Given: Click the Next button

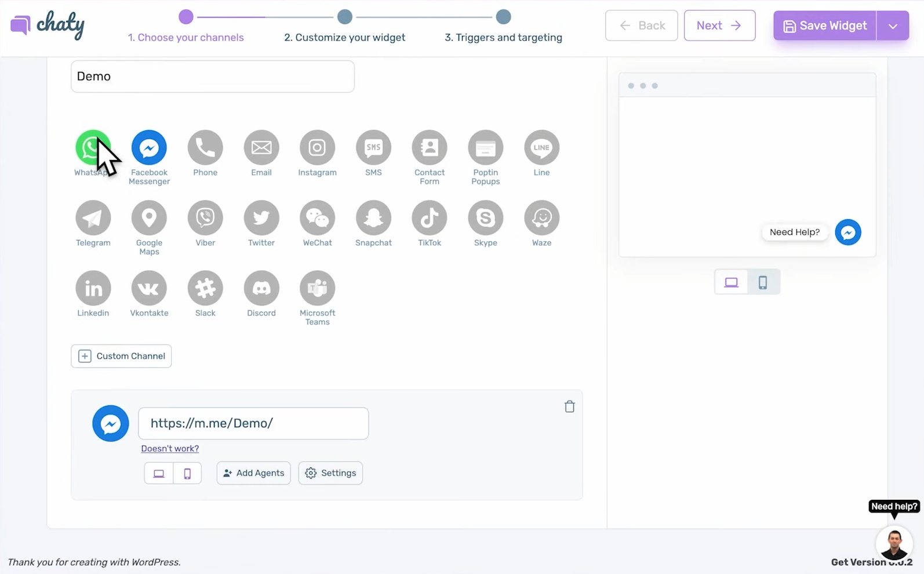Looking at the screenshot, I should point(719,26).
